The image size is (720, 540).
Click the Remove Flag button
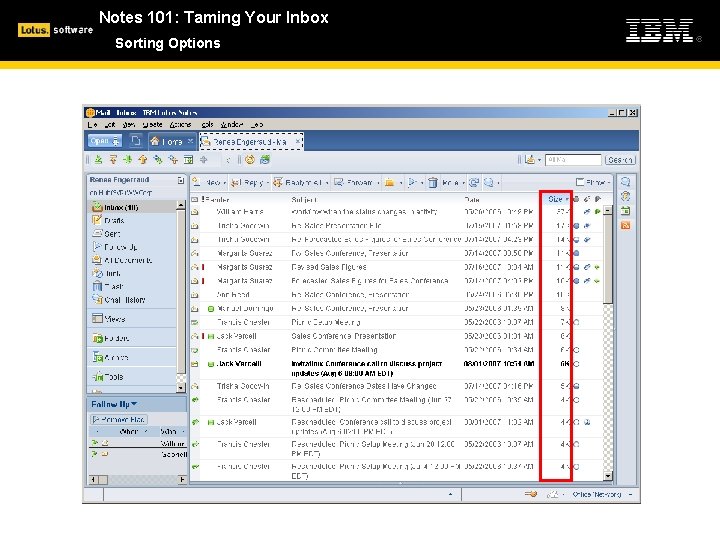[119, 420]
